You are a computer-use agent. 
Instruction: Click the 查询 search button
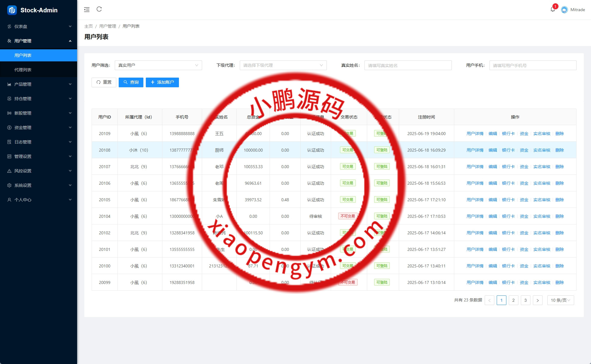(x=131, y=82)
